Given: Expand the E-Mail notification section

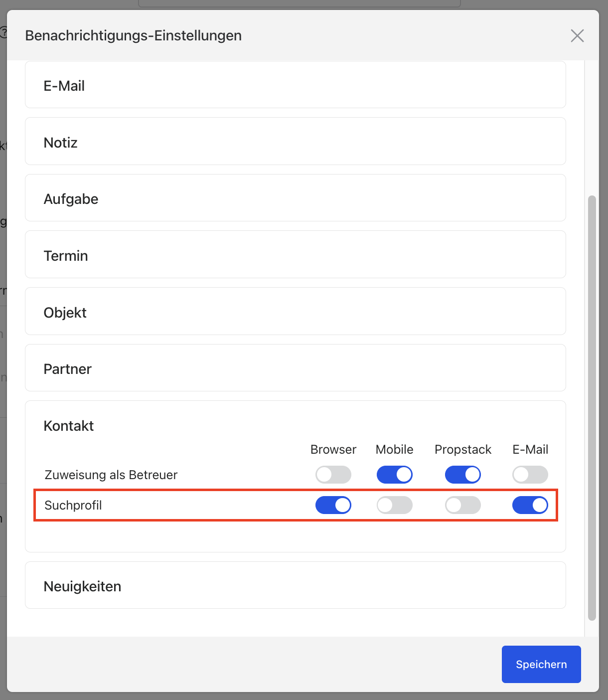Looking at the screenshot, I should tap(295, 86).
